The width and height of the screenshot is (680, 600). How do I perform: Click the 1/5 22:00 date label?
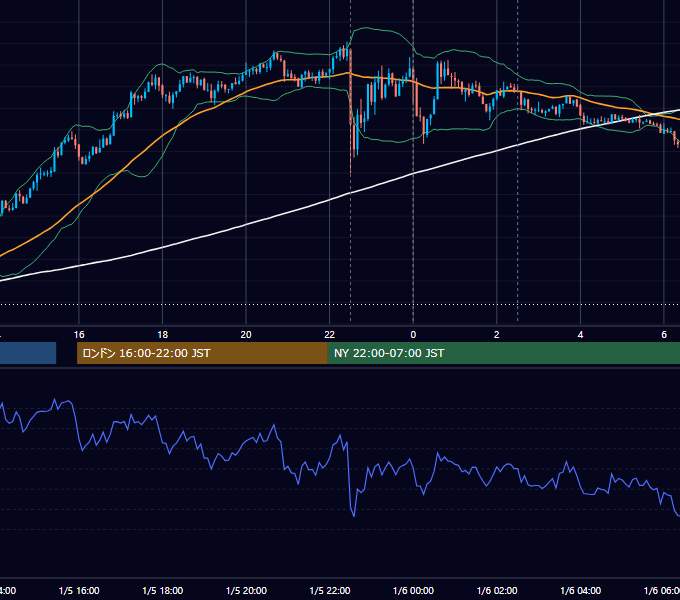coord(330,590)
